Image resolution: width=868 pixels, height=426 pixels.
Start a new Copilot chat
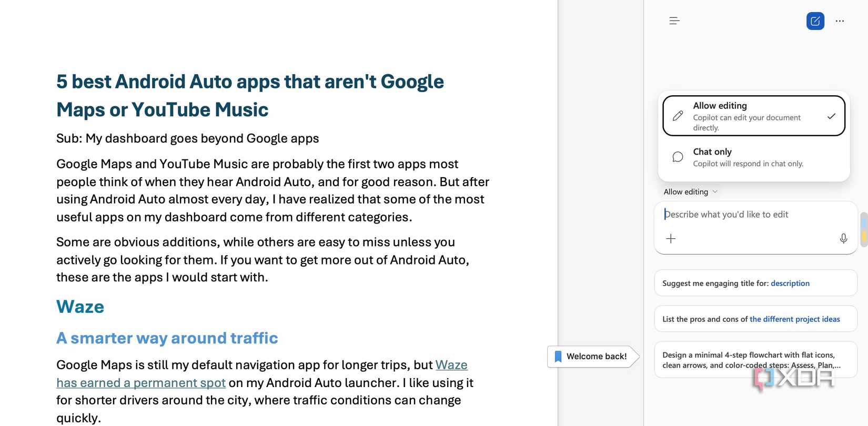(x=815, y=21)
